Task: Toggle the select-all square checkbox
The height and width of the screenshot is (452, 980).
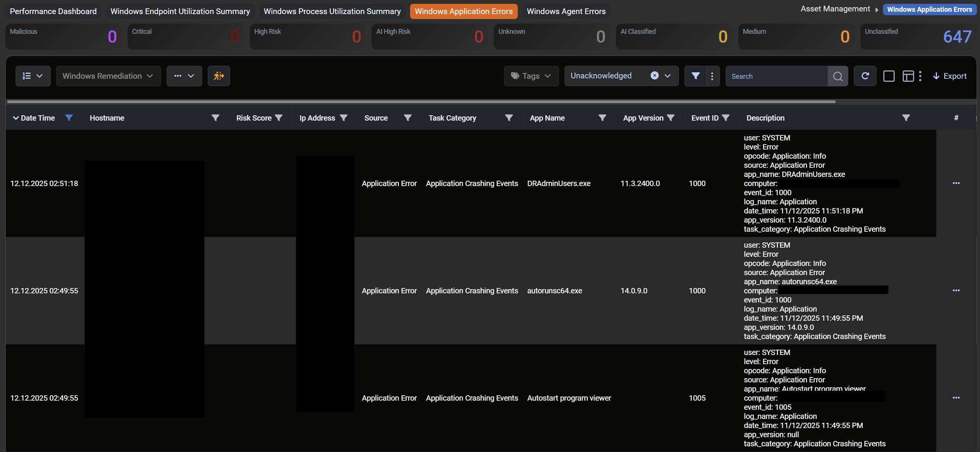Action: [x=889, y=76]
